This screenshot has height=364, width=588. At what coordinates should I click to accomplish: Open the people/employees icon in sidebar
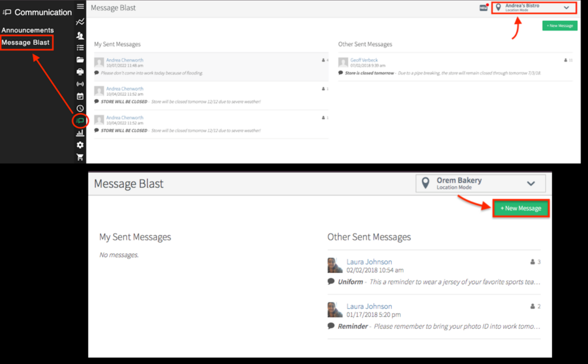pos(80,36)
